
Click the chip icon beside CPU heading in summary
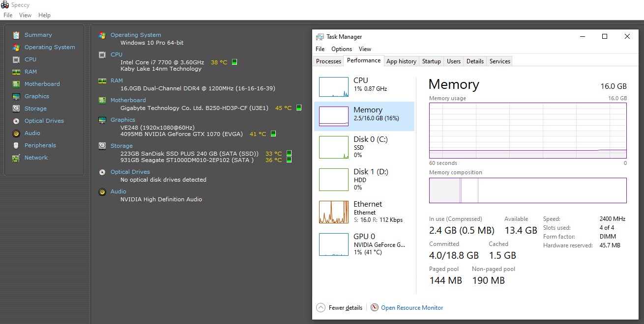click(x=102, y=54)
